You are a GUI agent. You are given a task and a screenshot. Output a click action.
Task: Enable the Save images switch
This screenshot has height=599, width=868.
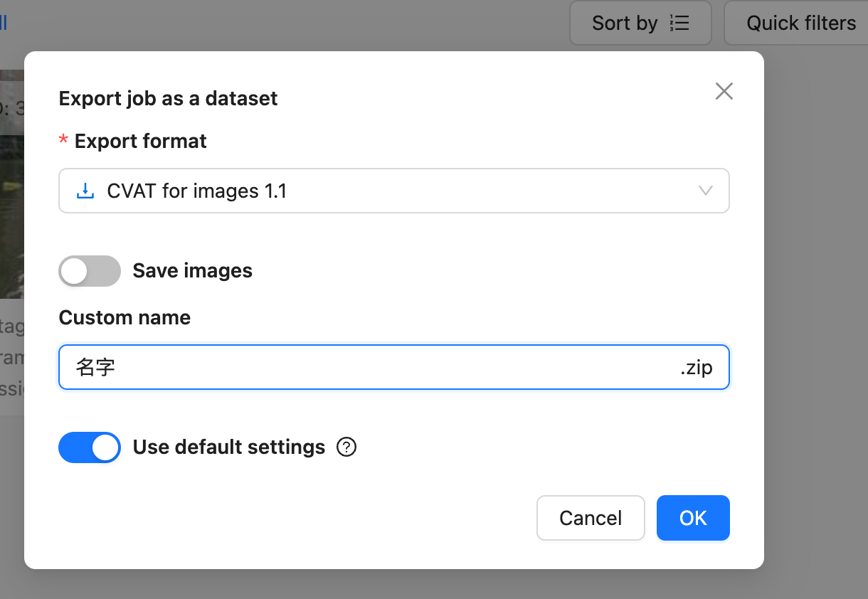coord(90,271)
